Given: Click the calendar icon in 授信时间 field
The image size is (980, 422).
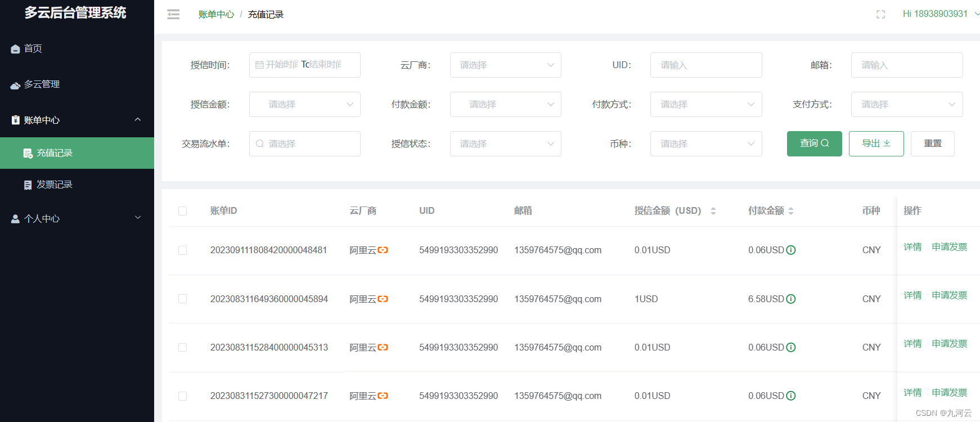Looking at the screenshot, I should [x=259, y=65].
